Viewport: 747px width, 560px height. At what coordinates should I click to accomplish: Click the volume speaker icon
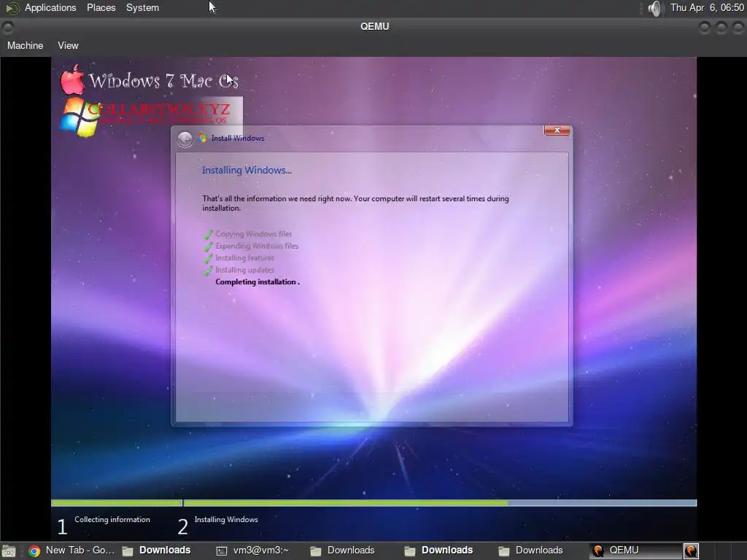click(655, 8)
